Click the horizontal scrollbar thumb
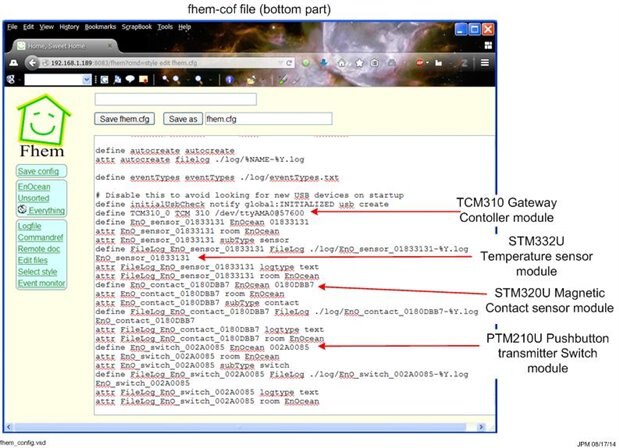 pos(241,427)
